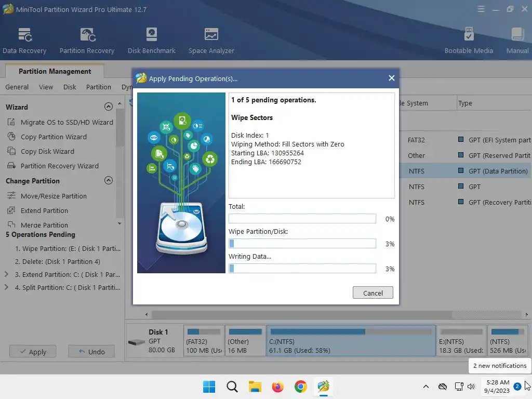Click the Wipe Partition/Disk progress bar
Image resolution: width=532 pixels, height=399 pixels.
[x=302, y=244]
